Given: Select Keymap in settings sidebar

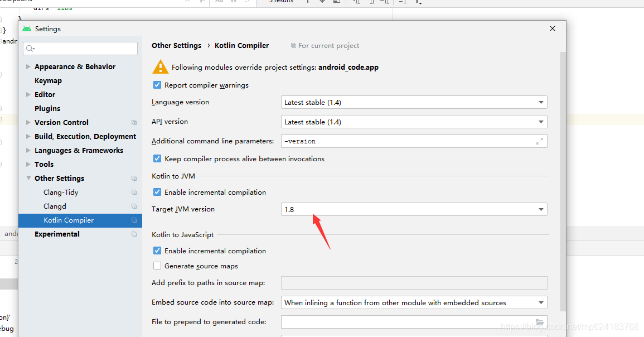Looking at the screenshot, I should pos(48,80).
